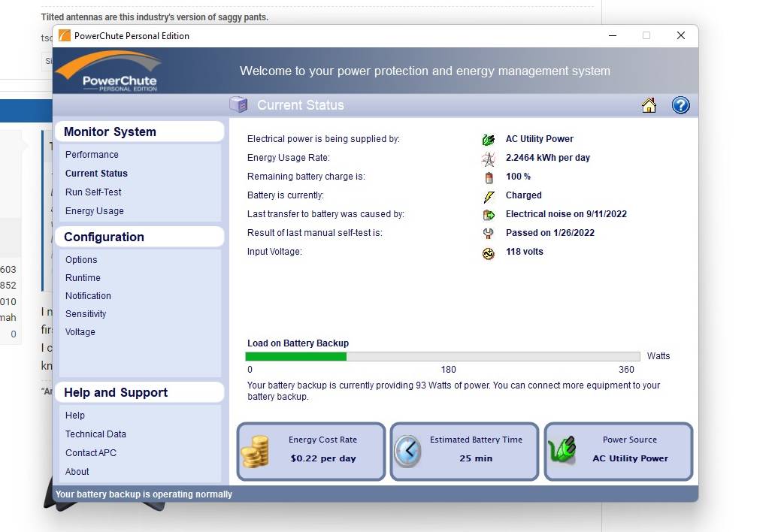This screenshot has height=532, width=775.
Task: Select Run Self-Test in the sidebar
Action: tap(93, 192)
